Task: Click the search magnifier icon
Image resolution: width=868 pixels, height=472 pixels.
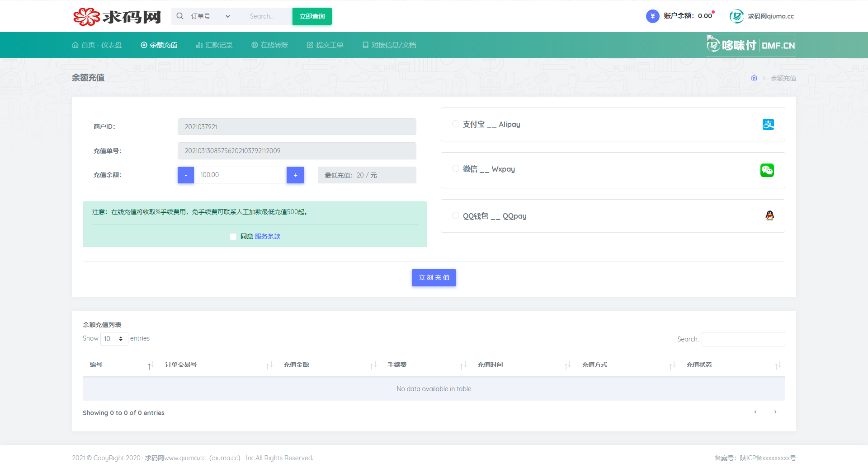Action: (180, 16)
